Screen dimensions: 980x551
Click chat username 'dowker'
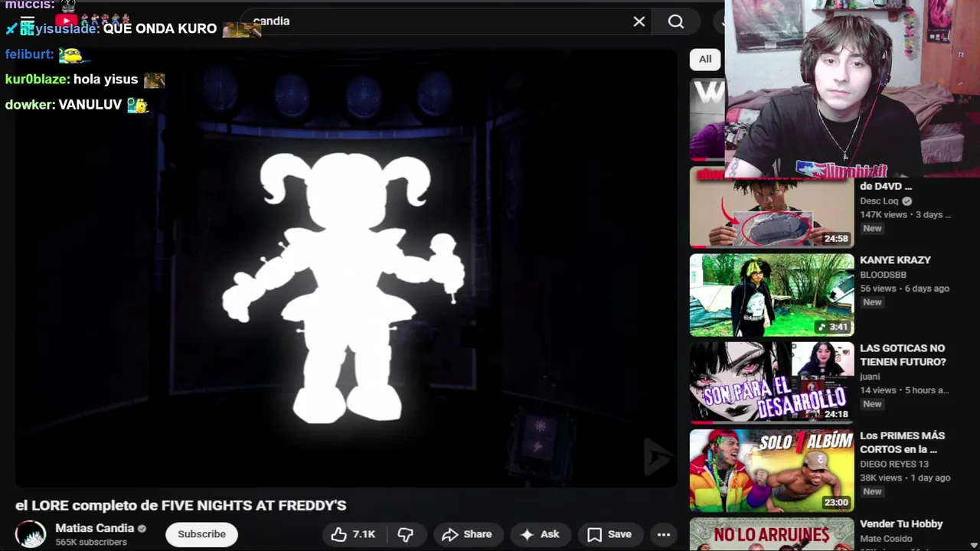tap(30, 105)
